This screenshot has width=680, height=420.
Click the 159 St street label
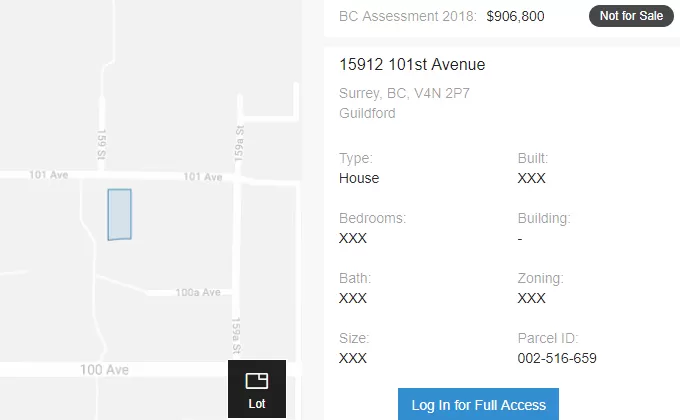101,144
